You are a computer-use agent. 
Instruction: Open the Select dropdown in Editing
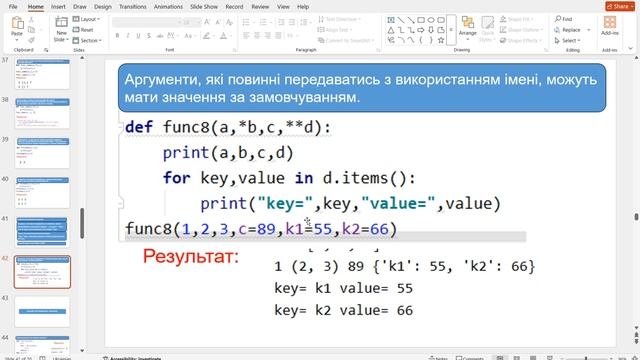click(567, 40)
